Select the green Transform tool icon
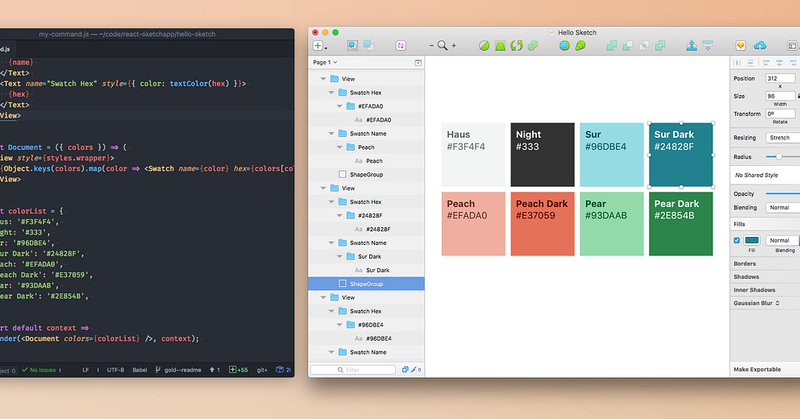 [500, 46]
